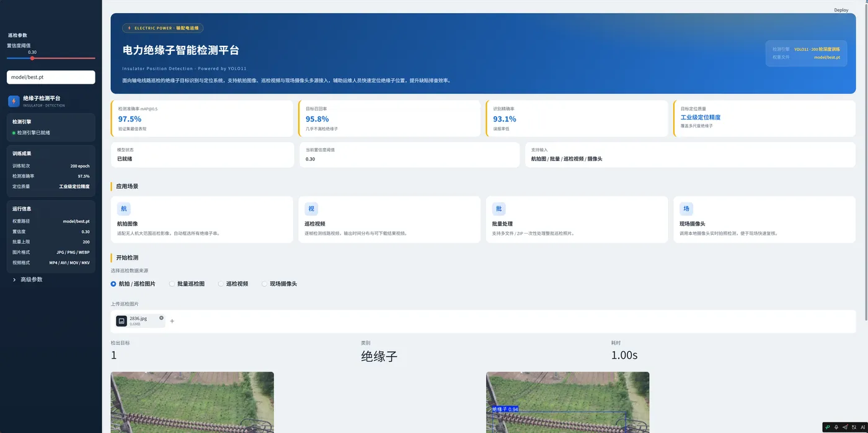
Task: Click the 置信度阈值 slider handle
Action: [32, 58]
